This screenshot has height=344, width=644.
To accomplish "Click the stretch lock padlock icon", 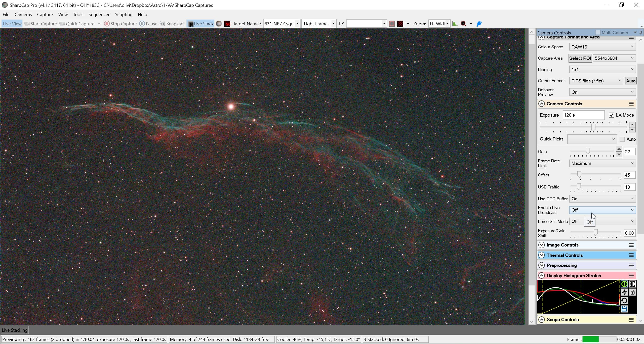I will 632,292.
